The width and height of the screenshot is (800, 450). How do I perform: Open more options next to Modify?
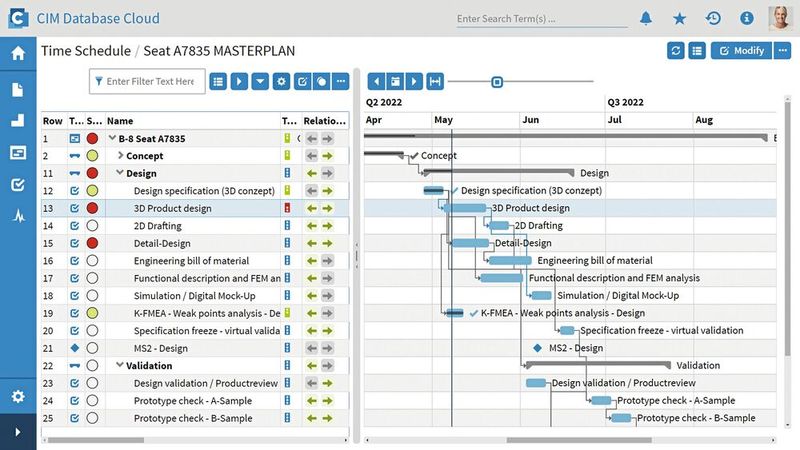click(x=782, y=51)
